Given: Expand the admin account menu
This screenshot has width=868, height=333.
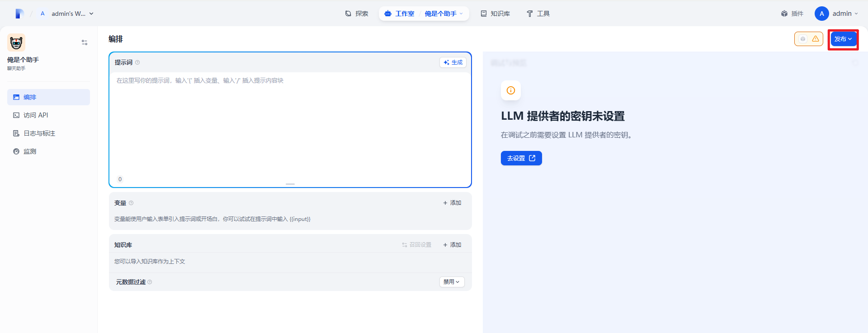Looking at the screenshot, I should (845, 14).
